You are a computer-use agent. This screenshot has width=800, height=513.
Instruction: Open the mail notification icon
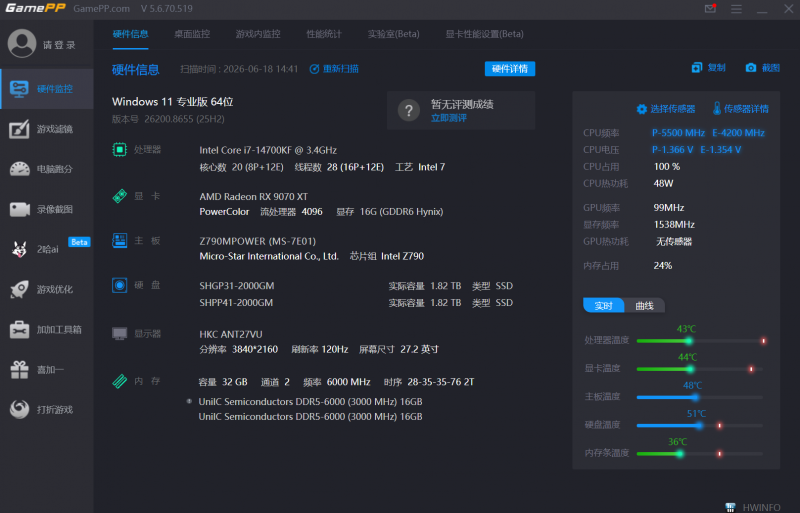tap(710, 9)
